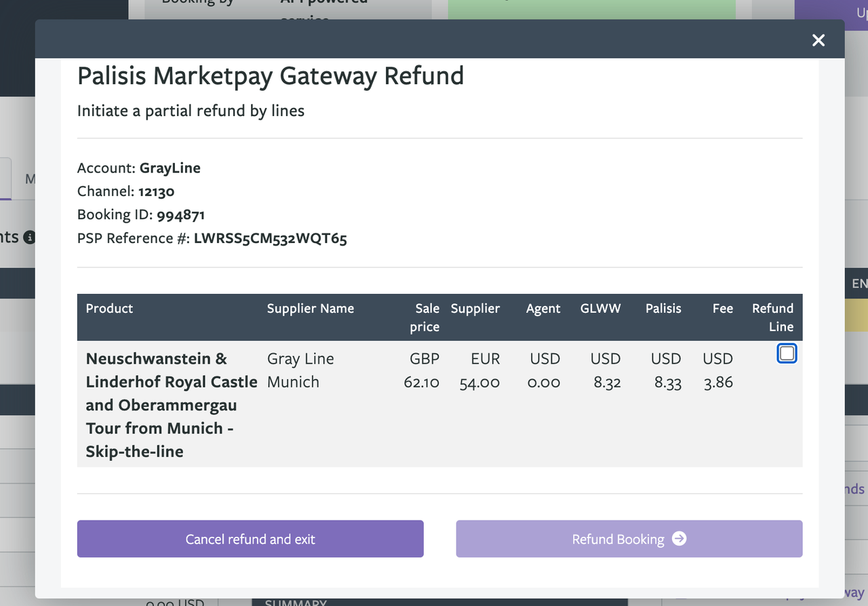
Task: Click the USD 8.33 Palisis amount
Action: tap(666, 371)
